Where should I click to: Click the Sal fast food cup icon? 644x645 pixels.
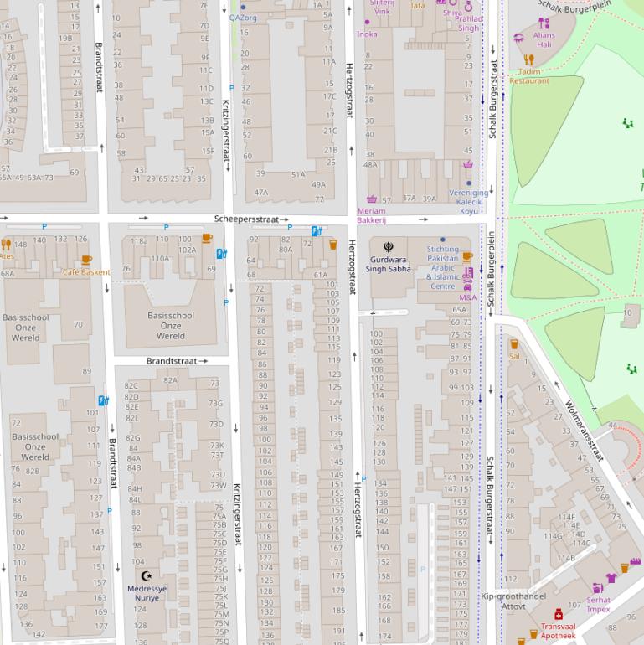513,344
